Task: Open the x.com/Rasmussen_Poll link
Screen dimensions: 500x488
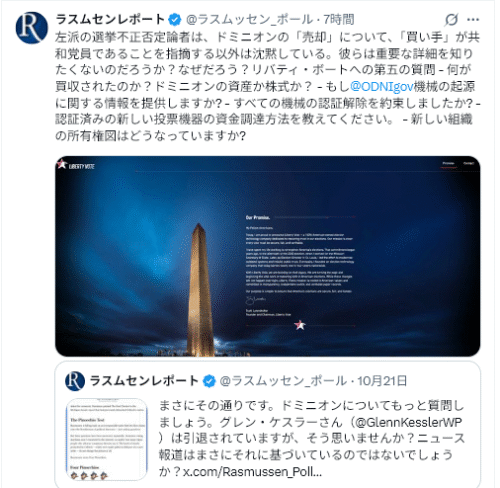Action: pos(252,472)
